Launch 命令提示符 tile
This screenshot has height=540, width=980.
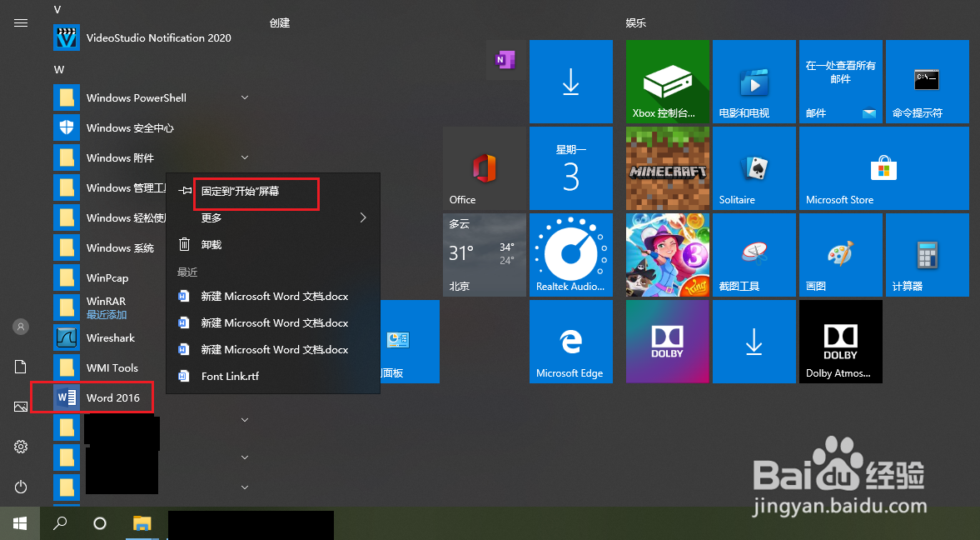[928, 82]
